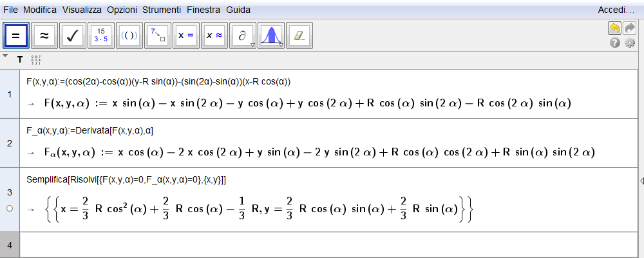Click the empty input row 4
This screenshot has height=258, width=644.
point(328,245)
